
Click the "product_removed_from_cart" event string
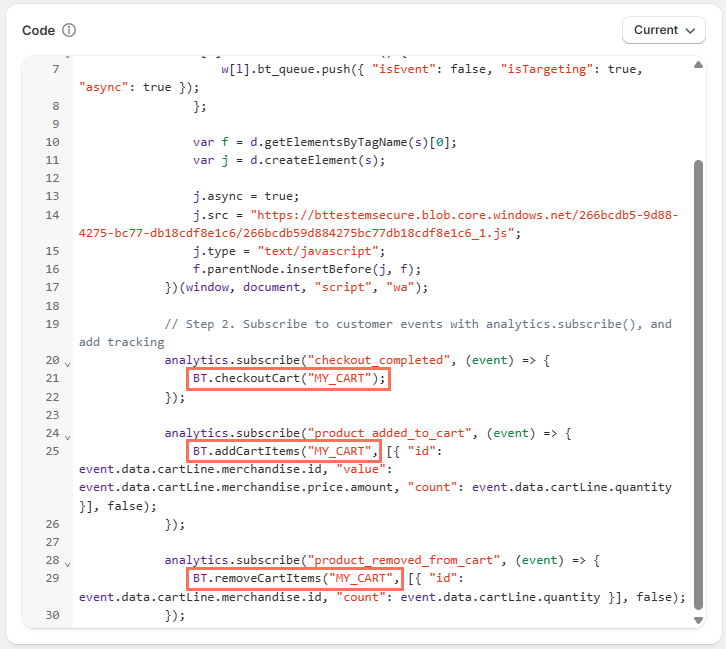coord(400,560)
